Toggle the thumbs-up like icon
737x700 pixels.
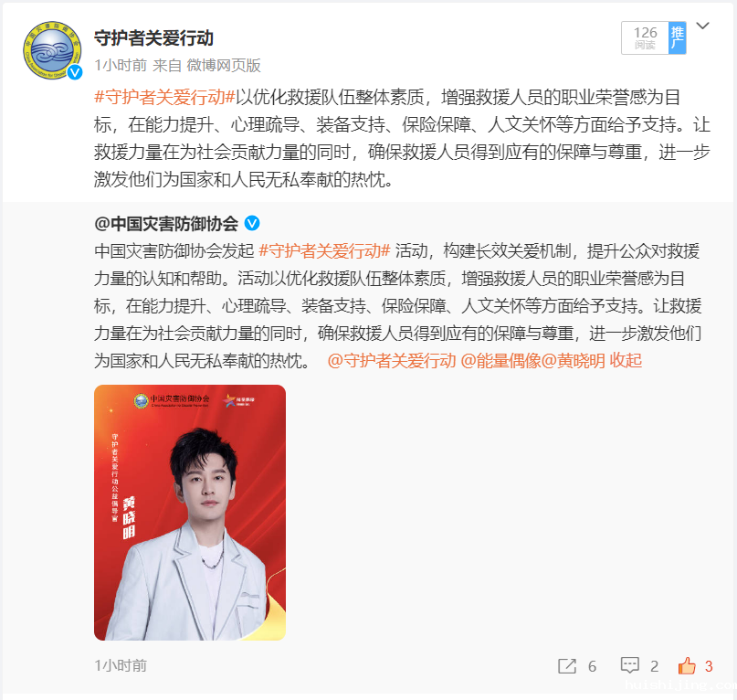pos(687,665)
